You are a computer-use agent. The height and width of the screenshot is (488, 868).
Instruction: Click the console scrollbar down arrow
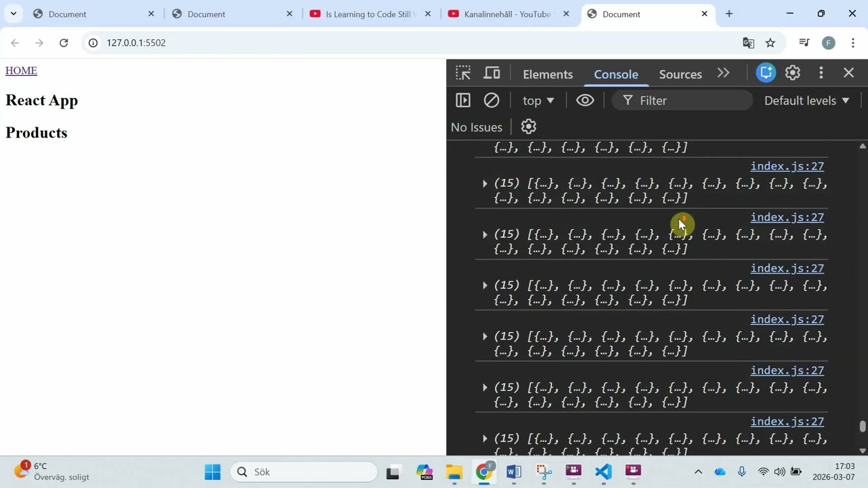863,450
